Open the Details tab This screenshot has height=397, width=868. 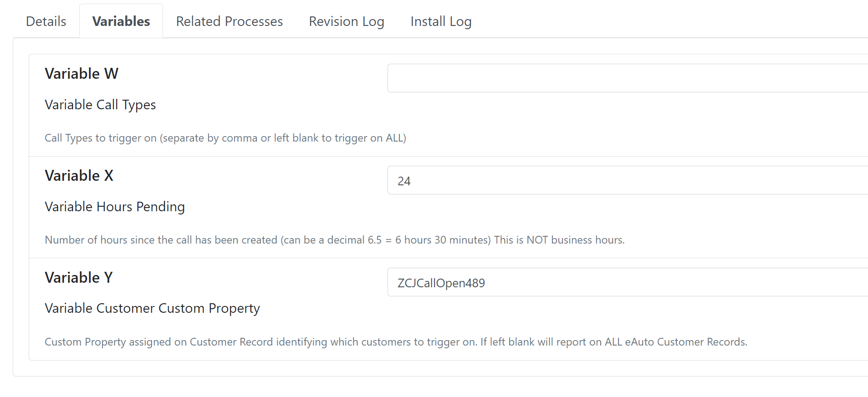point(46,21)
